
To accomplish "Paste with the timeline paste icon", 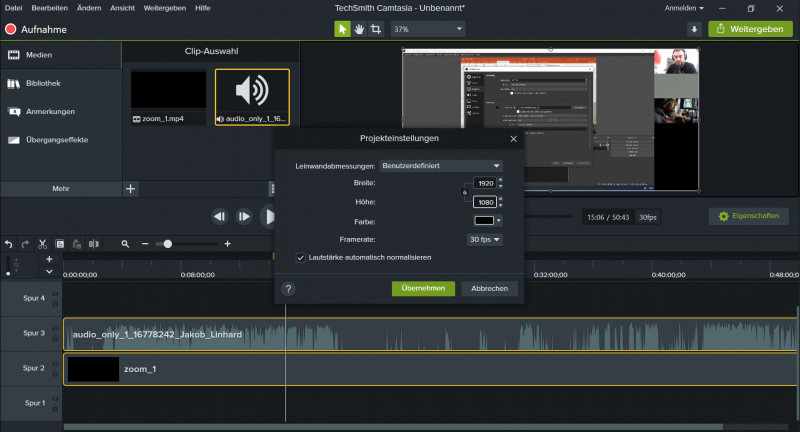I will (x=77, y=244).
